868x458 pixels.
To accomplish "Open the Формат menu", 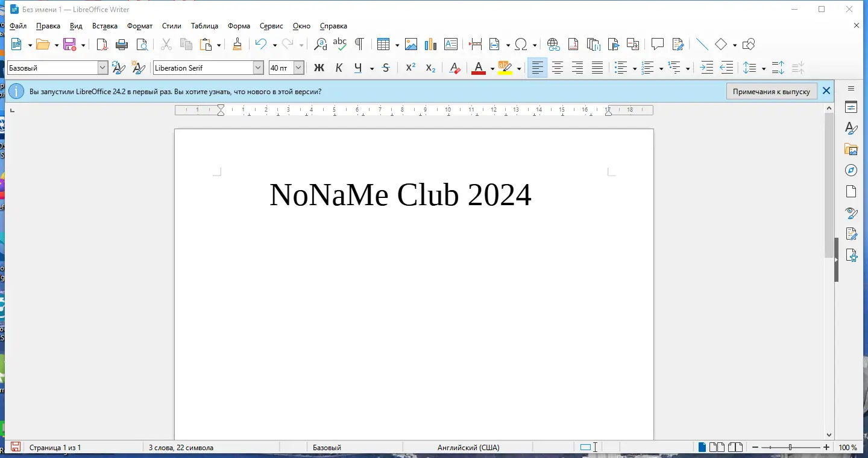I will [140, 26].
